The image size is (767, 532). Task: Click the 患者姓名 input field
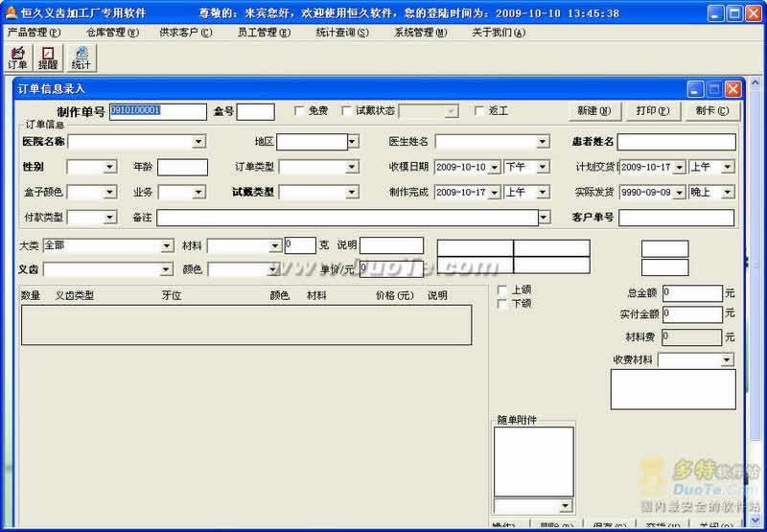coord(676,142)
